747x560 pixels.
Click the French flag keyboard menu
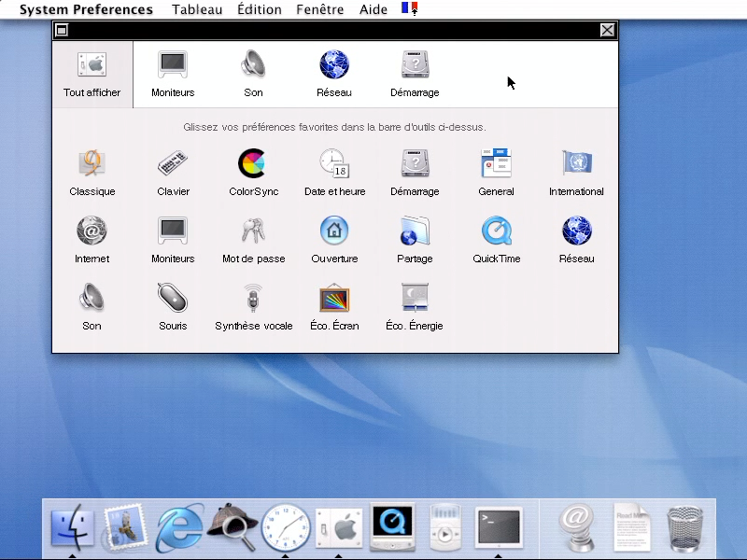click(x=410, y=8)
